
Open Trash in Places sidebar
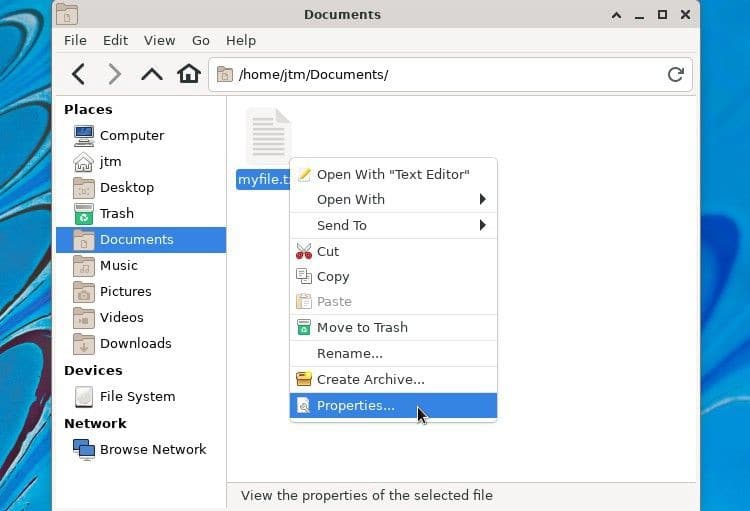[x=141, y=213]
